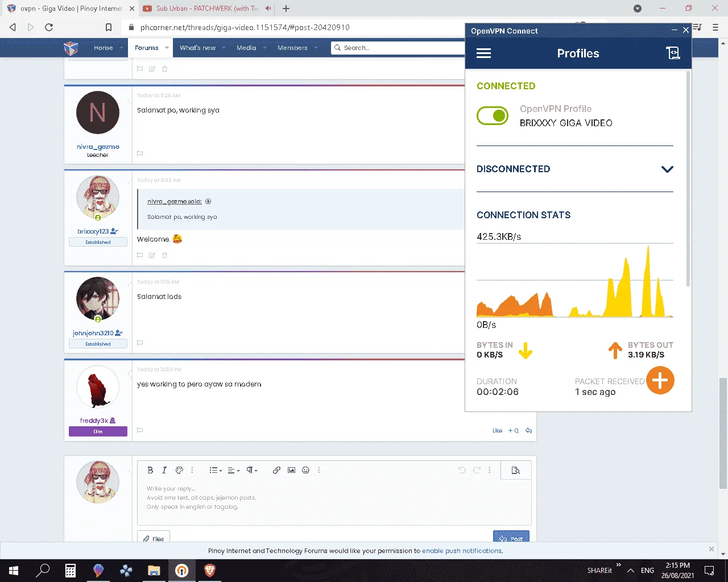Open OpenVPN Connect from the taskbar
The image size is (728, 582).
181,571
